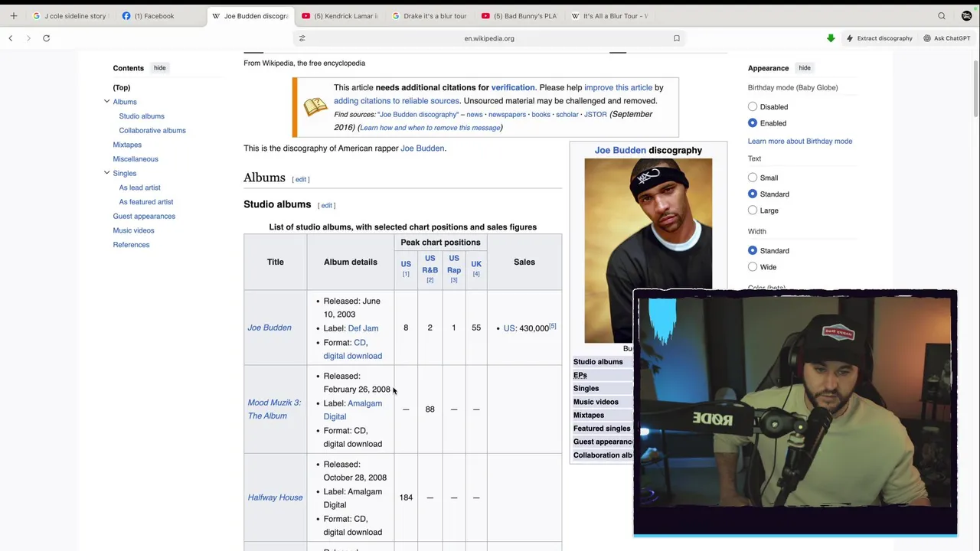The image size is (980, 551).
Task: Open the verification link in notice
Action: click(513, 88)
